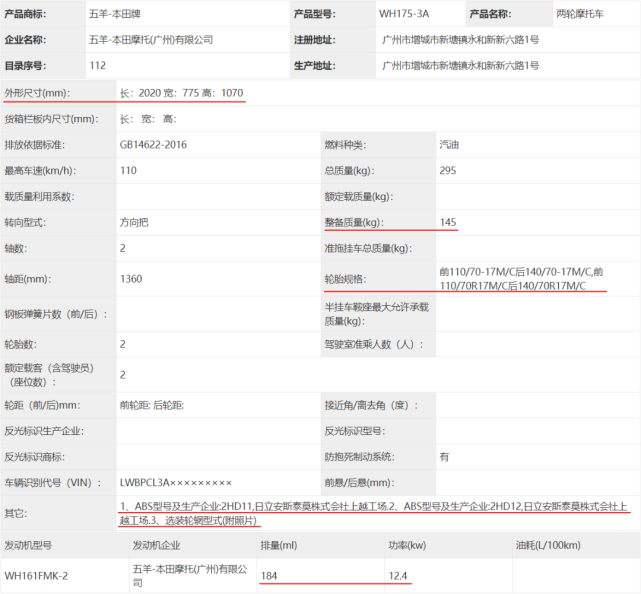Click the trademark value 五羊-本田牌
This screenshot has height=594, width=641.
[115, 14]
